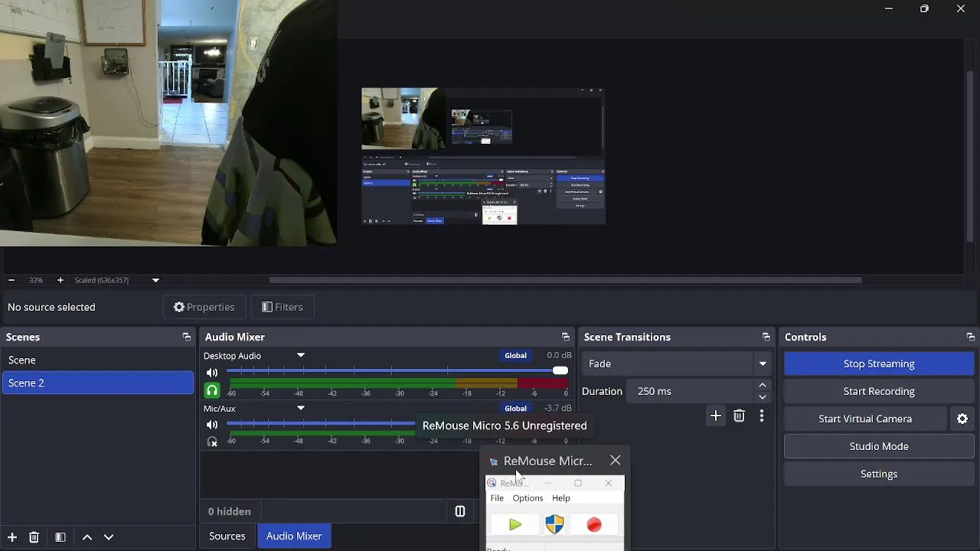Open the transition properties three-dot menu
This screenshot has height=551, width=980.
tap(762, 416)
